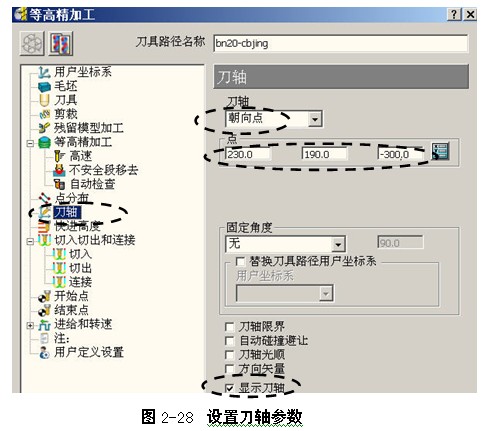The image size is (488, 431).
Task: Select the 毛坯 block icon
Action: pos(44,87)
